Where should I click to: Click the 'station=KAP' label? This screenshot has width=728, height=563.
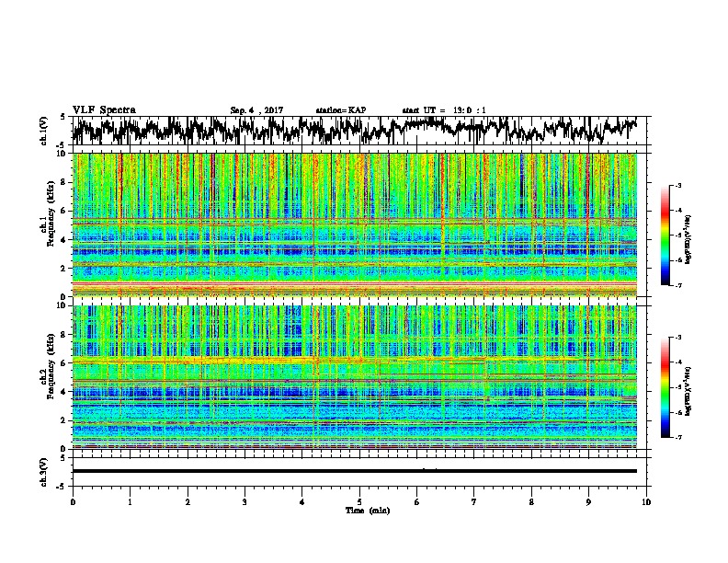click(341, 110)
